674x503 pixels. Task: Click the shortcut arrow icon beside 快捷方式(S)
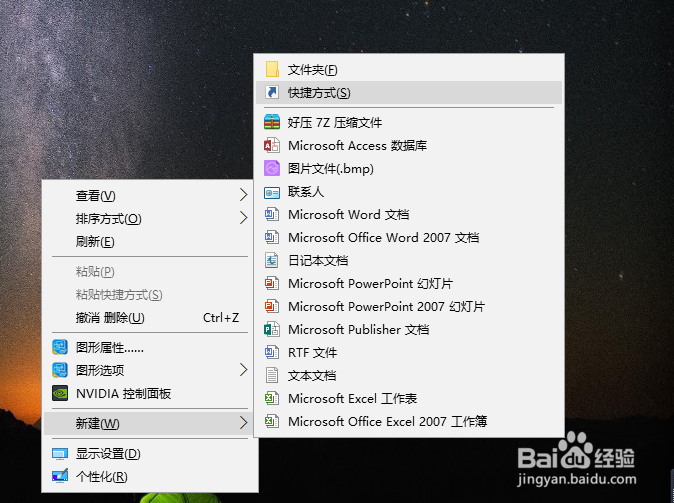(272, 92)
